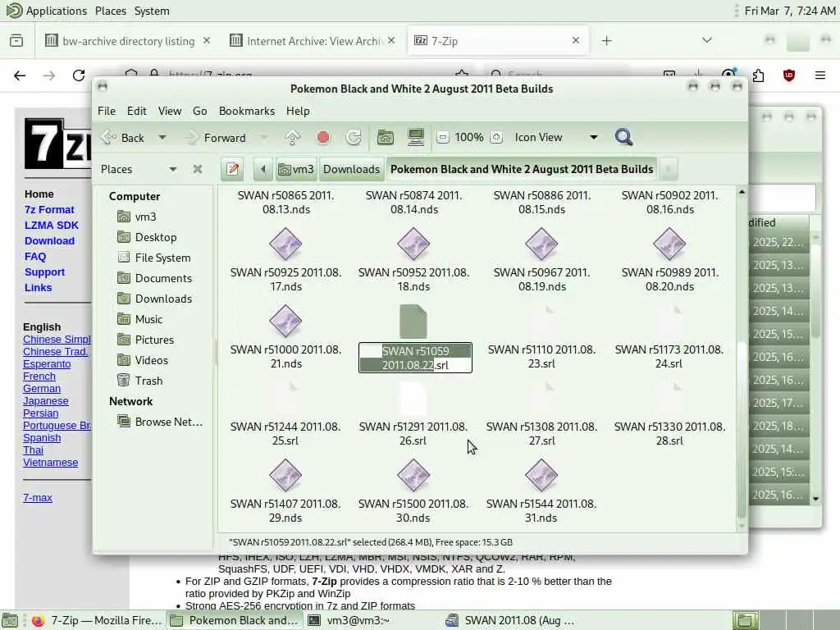The width and height of the screenshot is (840, 630).
Task: Click the file list vertical scrollbar
Action: tap(742, 431)
